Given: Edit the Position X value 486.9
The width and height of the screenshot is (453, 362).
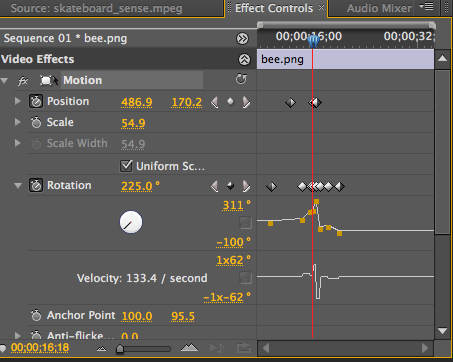Looking at the screenshot, I should pyautogui.click(x=137, y=102).
